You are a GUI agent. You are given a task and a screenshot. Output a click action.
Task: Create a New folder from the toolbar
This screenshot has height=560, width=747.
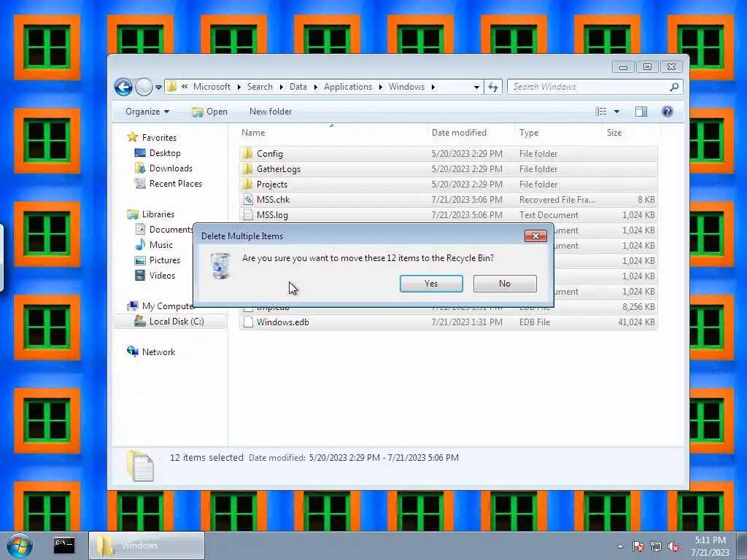point(271,112)
